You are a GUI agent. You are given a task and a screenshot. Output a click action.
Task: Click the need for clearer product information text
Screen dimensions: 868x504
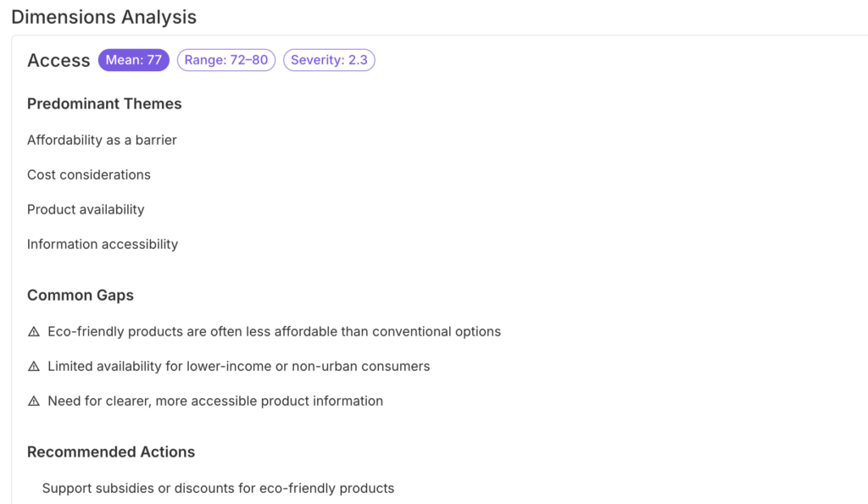[215, 401]
